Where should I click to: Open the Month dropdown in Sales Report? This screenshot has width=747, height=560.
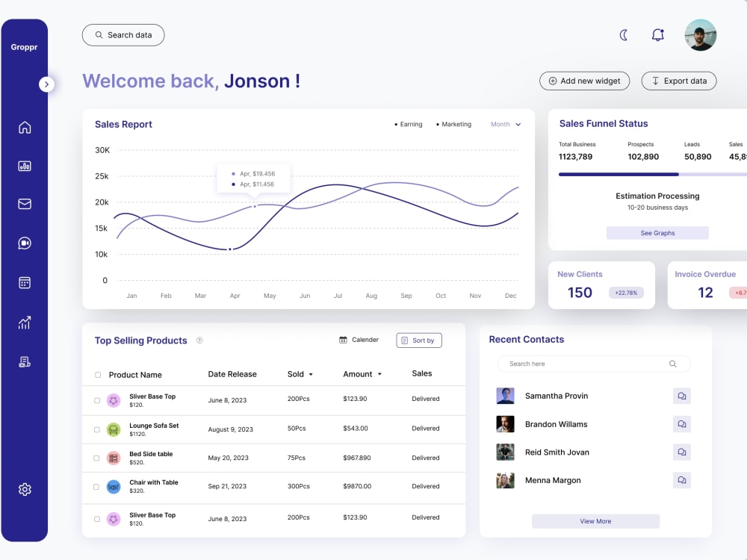click(506, 124)
